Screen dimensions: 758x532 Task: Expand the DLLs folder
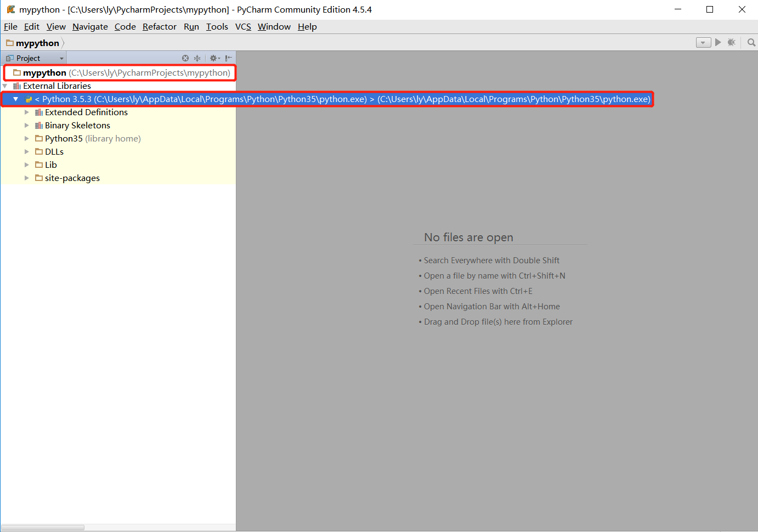point(26,151)
